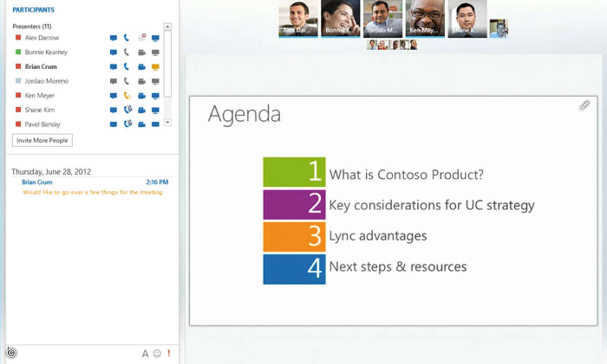
Task: Click the monitor icon for Bonnie Kearney
Action: pos(155,52)
